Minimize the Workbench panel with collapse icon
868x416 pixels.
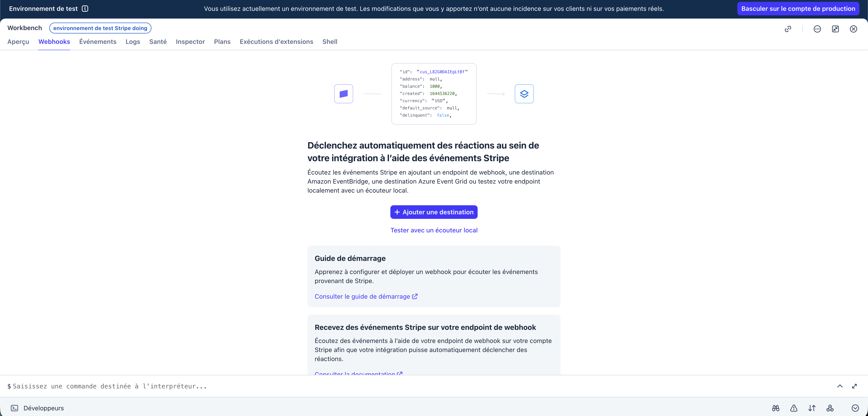click(x=835, y=29)
